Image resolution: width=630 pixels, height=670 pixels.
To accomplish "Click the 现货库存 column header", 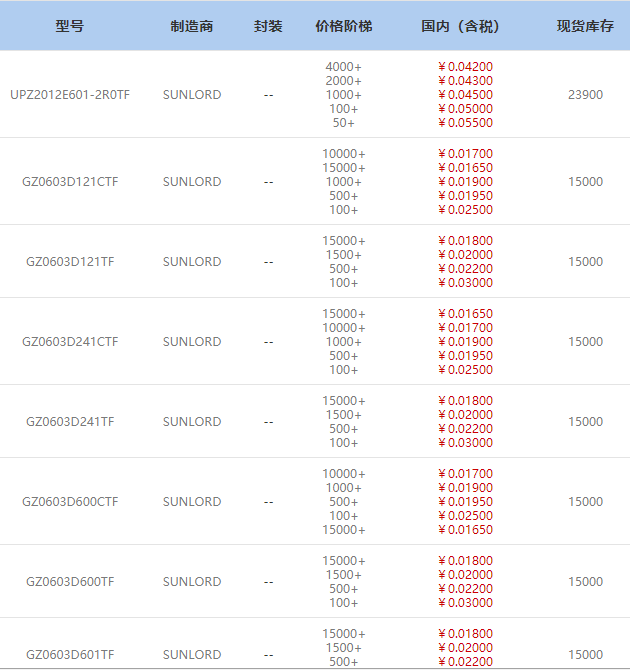I will tap(585, 26).
